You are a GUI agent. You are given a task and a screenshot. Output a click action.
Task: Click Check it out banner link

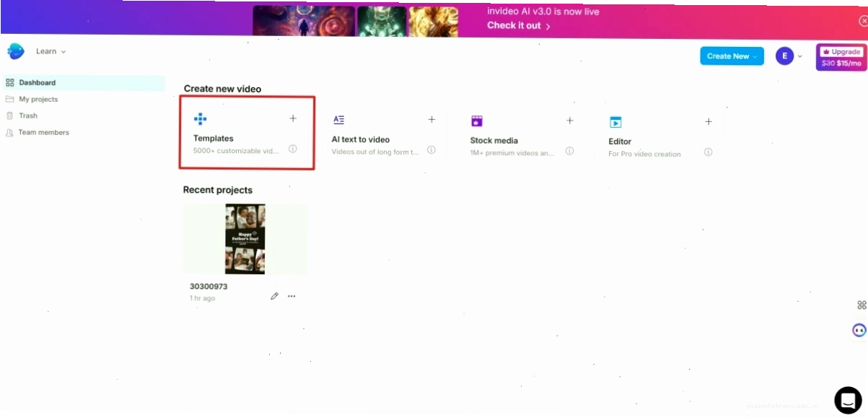[518, 25]
